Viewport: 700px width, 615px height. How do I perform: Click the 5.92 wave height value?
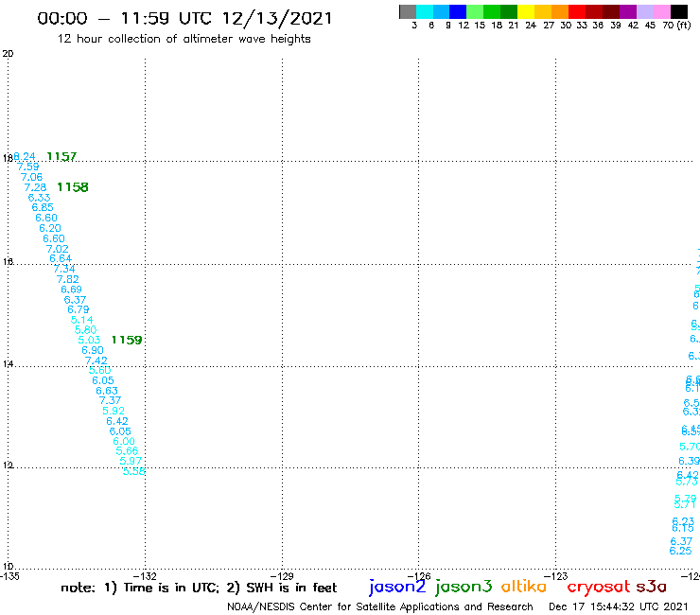114,411
